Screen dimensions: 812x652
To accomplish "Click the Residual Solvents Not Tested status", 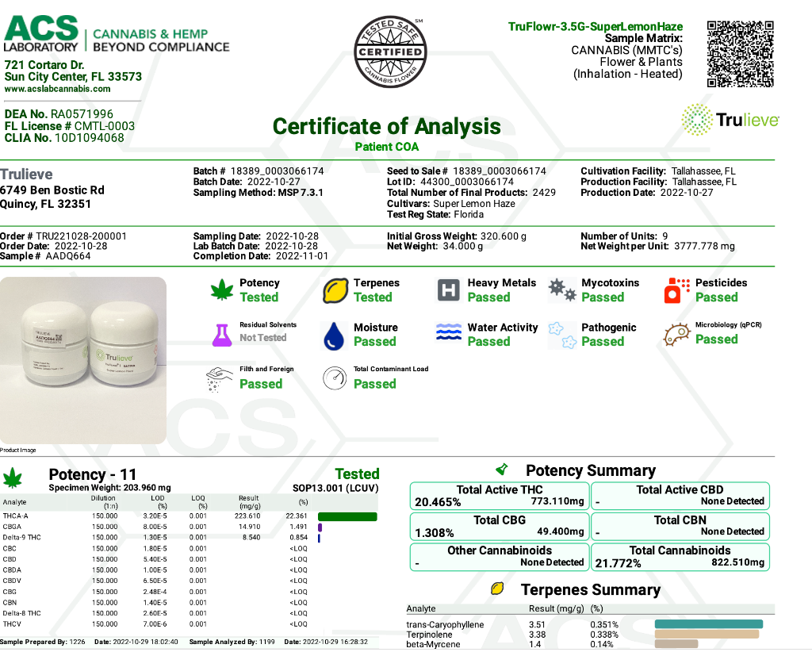I will click(x=263, y=338).
